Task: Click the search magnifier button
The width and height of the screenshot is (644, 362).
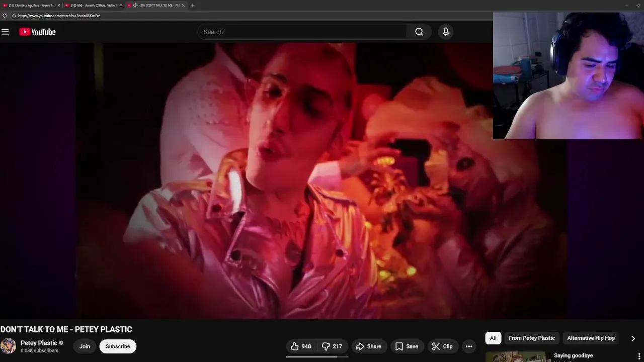Action: [x=419, y=32]
